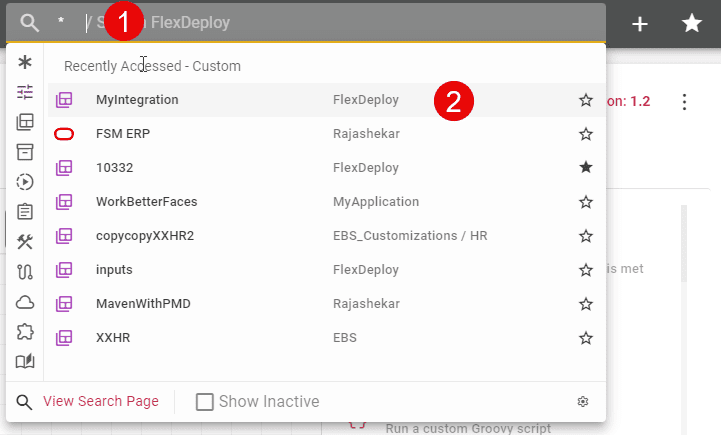Favorite the MyIntegration project star
Screen dimensions: 721x435
[x=585, y=100]
